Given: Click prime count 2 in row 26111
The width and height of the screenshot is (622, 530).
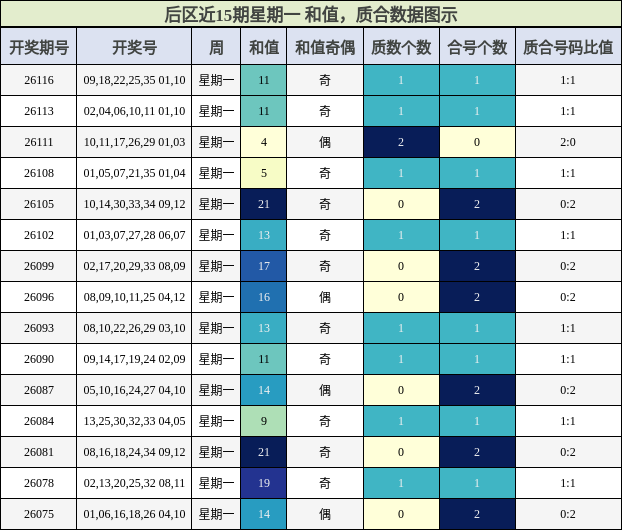Looking at the screenshot, I should 401,142.
